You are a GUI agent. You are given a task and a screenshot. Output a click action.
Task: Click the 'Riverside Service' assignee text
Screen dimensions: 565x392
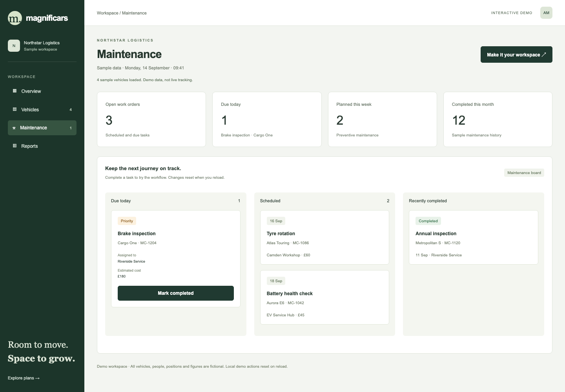click(131, 261)
